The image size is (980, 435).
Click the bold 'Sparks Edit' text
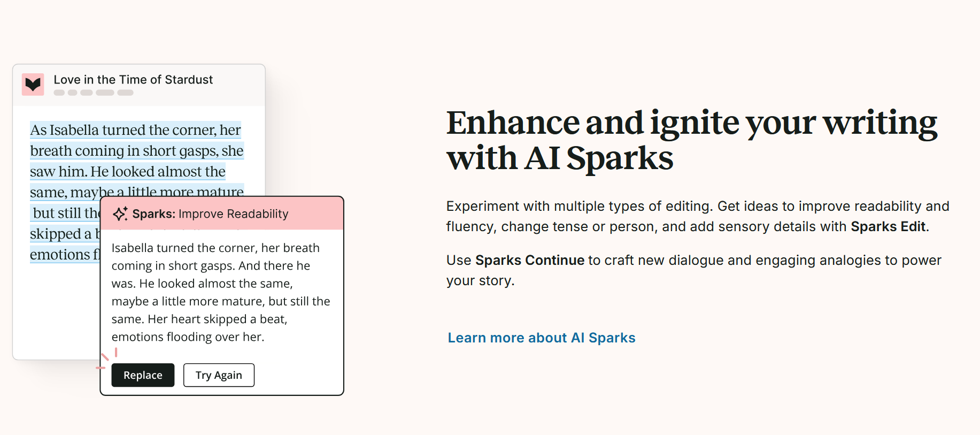coord(888,226)
